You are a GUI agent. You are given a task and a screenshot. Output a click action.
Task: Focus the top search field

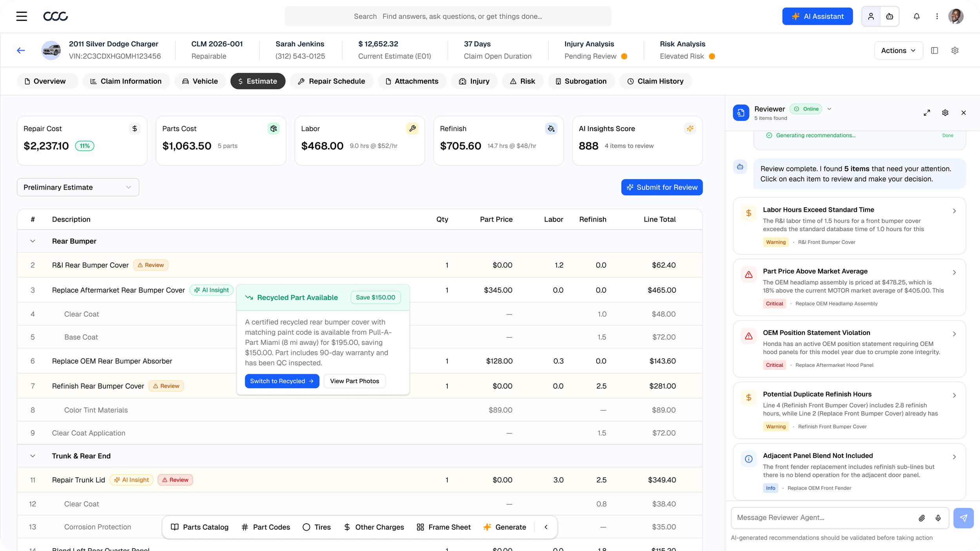point(448,16)
